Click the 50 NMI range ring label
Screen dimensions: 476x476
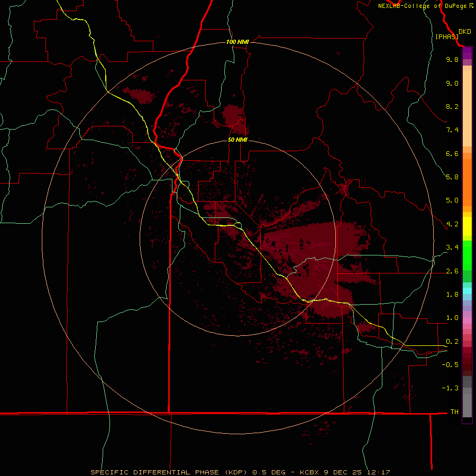[x=237, y=140]
